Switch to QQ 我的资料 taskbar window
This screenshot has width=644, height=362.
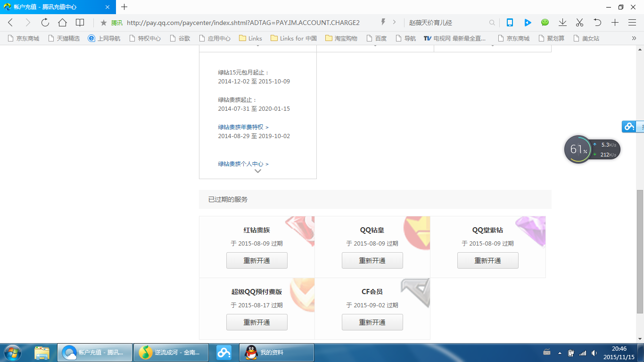(277, 353)
